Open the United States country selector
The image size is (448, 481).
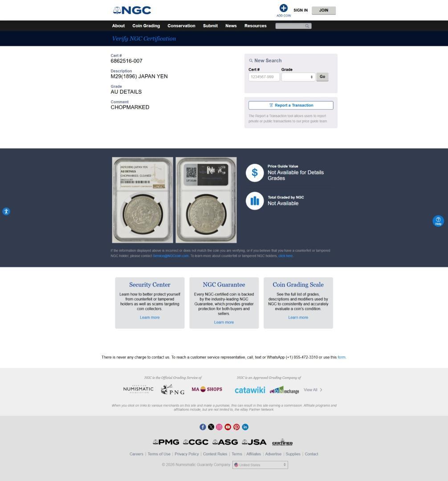click(x=260, y=465)
